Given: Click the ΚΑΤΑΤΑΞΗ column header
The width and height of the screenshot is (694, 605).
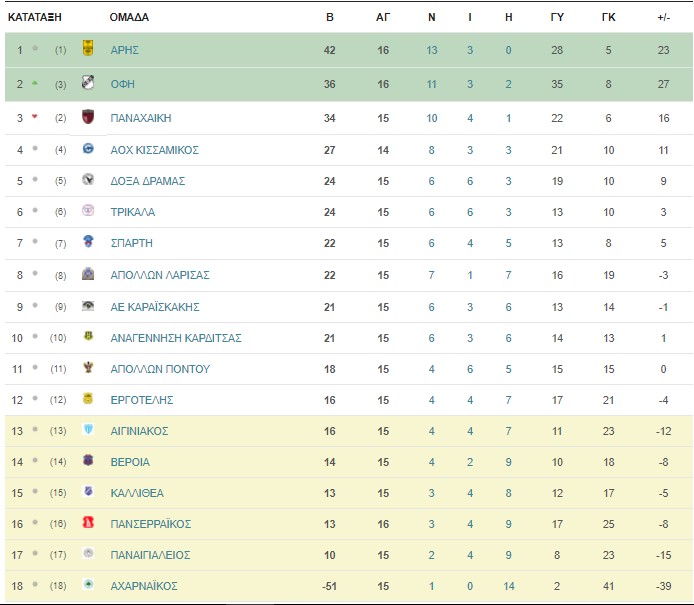Looking at the screenshot, I should [35, 17].
